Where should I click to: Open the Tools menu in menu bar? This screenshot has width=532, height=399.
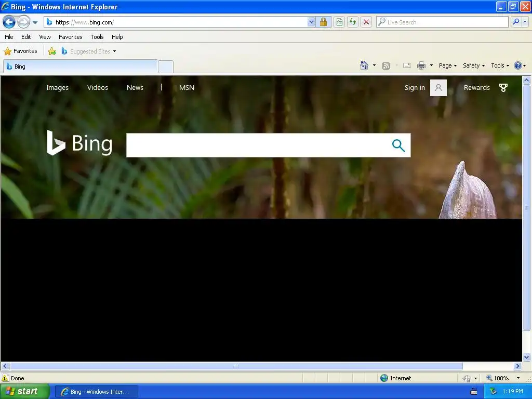click(x=97, y=37)
